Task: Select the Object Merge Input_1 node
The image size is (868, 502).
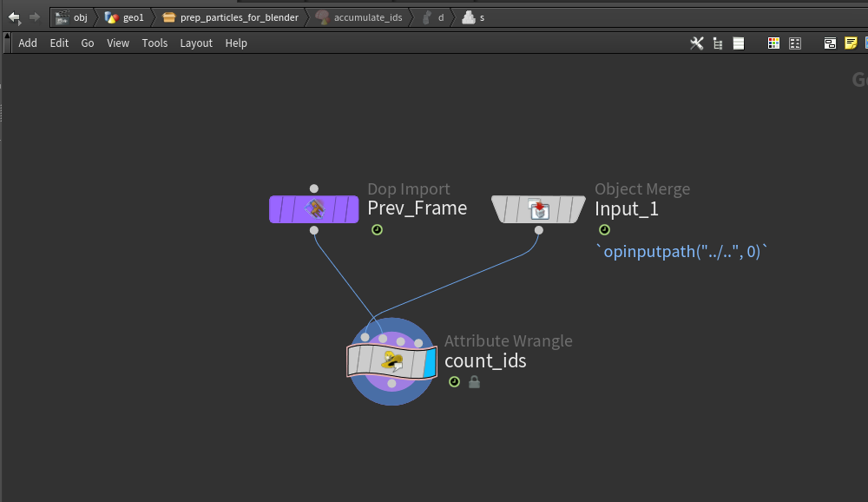Action: 538,209
